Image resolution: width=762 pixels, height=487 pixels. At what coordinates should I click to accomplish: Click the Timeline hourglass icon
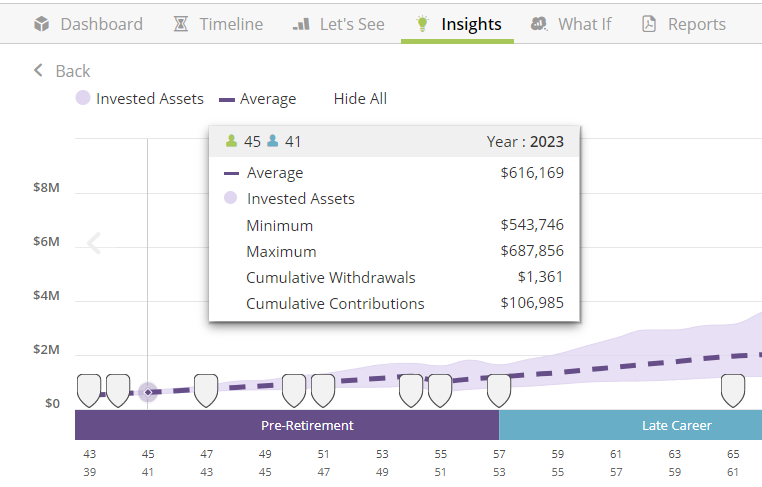pyautogui.click(x=180, y=24)
